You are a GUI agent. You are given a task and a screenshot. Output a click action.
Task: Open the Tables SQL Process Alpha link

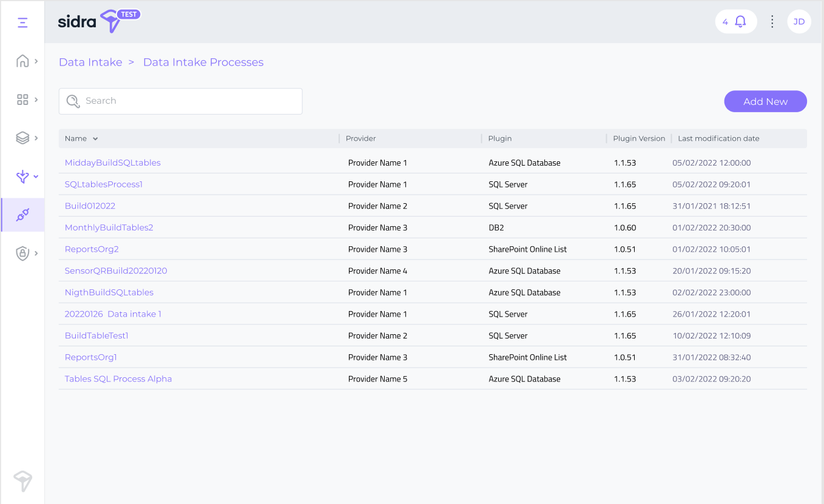click(x=118, y=379)
